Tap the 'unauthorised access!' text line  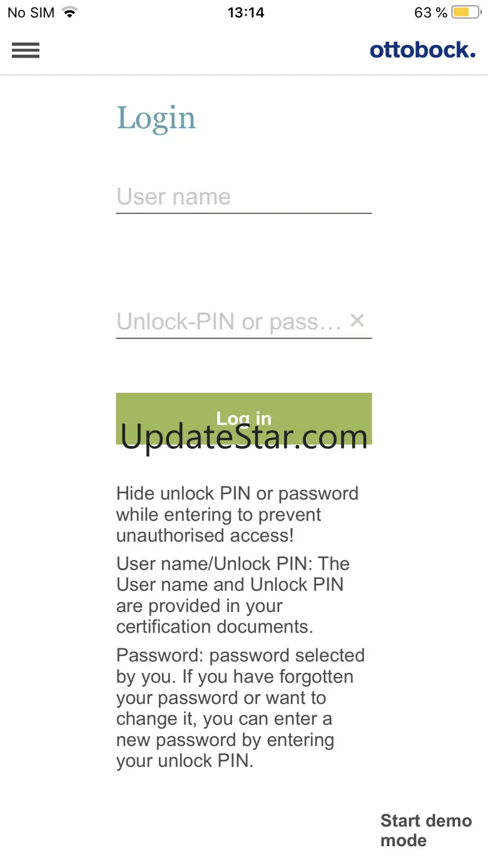tap(205, 536)
